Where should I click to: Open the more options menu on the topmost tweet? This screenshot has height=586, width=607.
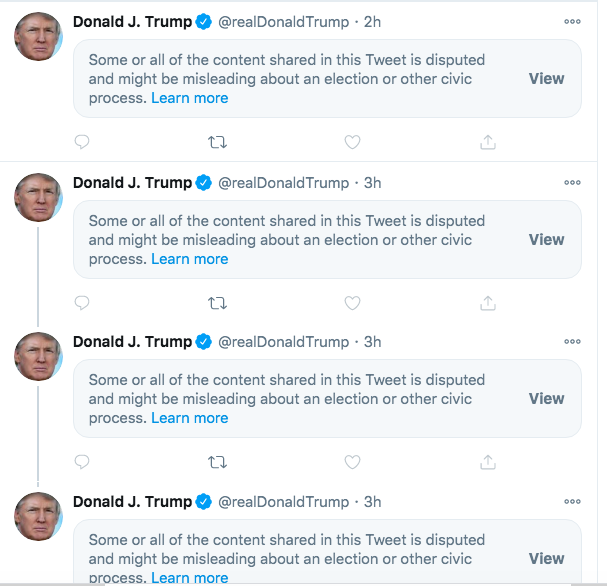tap(572, 21)
